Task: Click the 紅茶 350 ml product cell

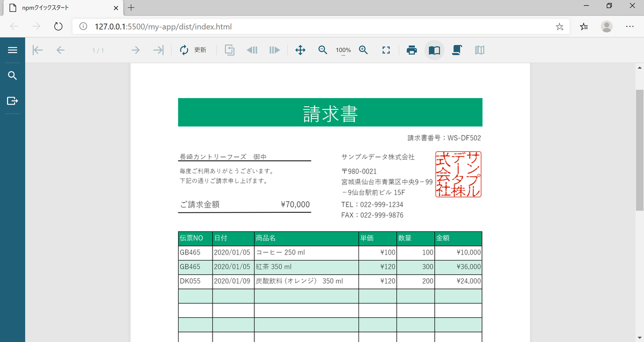Action: click(306, 267)
